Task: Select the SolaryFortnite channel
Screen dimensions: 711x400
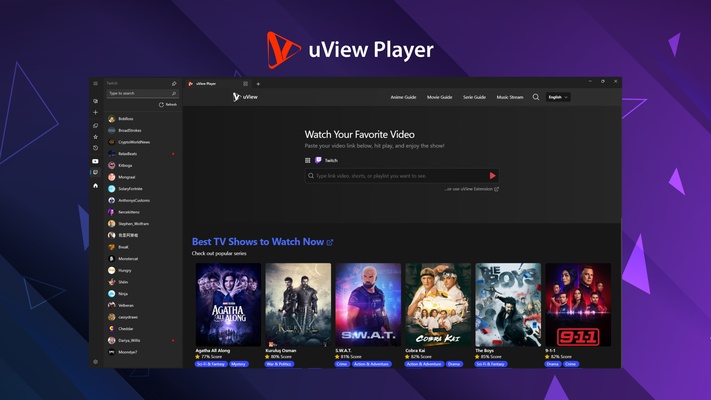Action: [x=142, y=189]
